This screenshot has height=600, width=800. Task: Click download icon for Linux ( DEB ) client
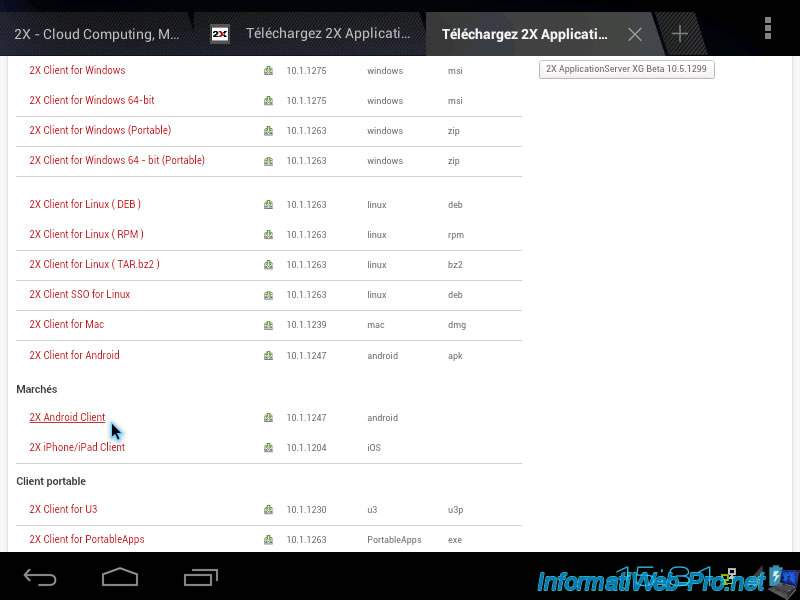268,205
